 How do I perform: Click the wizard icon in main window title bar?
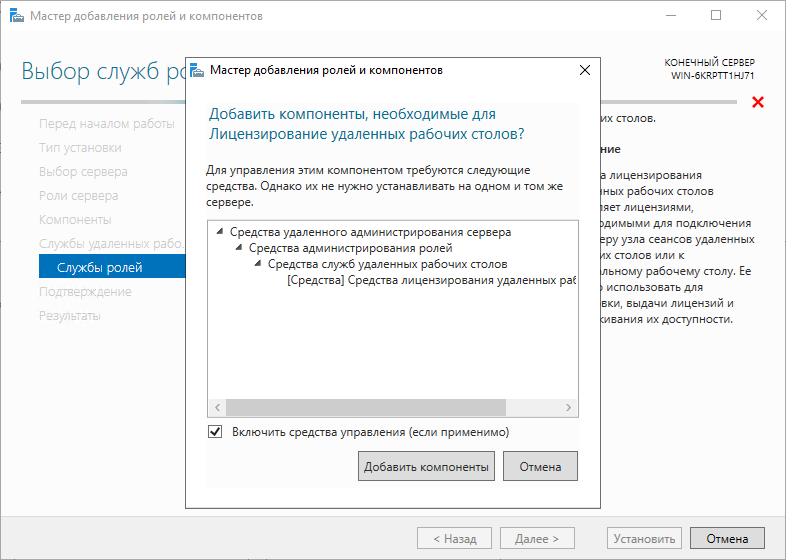pyautogui.click(x=17, y=16)
